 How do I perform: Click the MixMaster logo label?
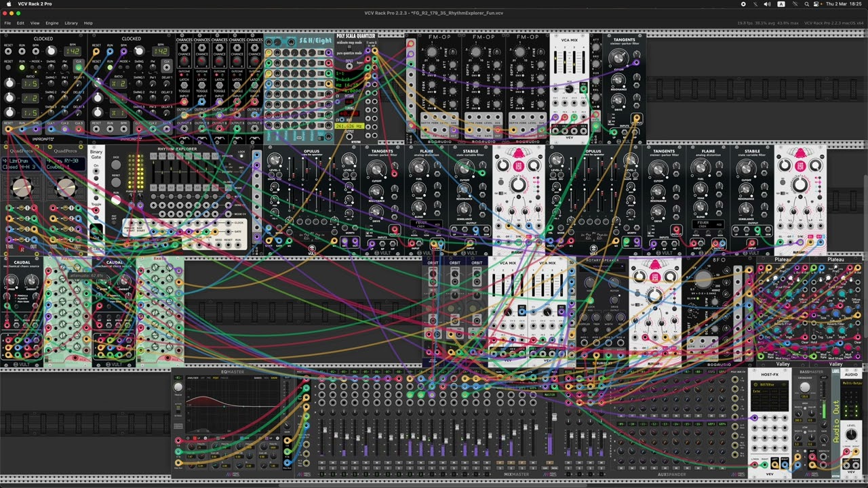pyautogui.click(x=517, y=474)
